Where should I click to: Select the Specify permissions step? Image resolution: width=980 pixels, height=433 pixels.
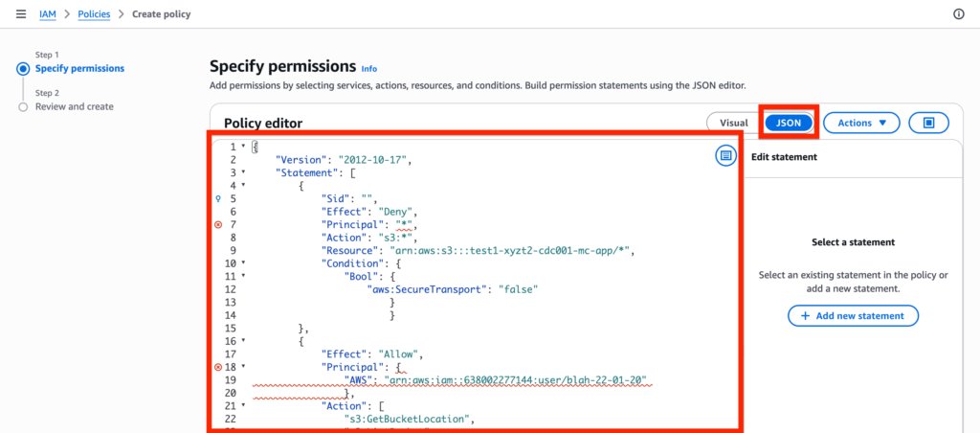click(79, 68)
